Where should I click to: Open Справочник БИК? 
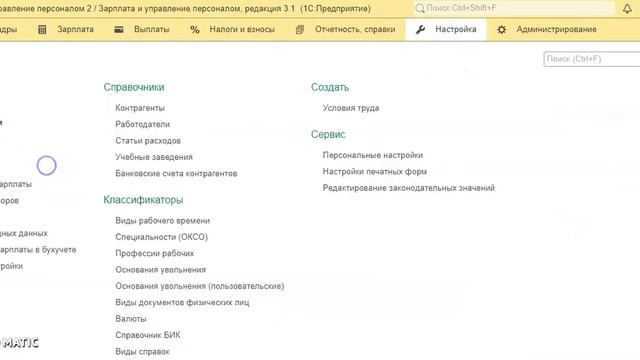[x=148, y=335]
